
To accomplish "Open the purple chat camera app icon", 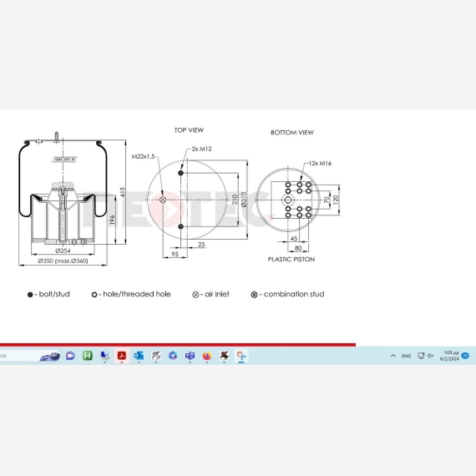I will click(70, 356).
